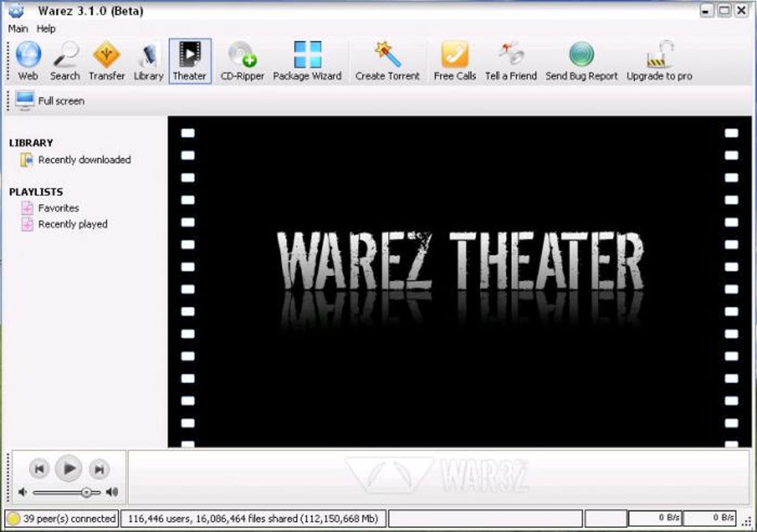Open the Recently played playlist
The height and width of the screenshot is (532, 757).
pos(65,224)
